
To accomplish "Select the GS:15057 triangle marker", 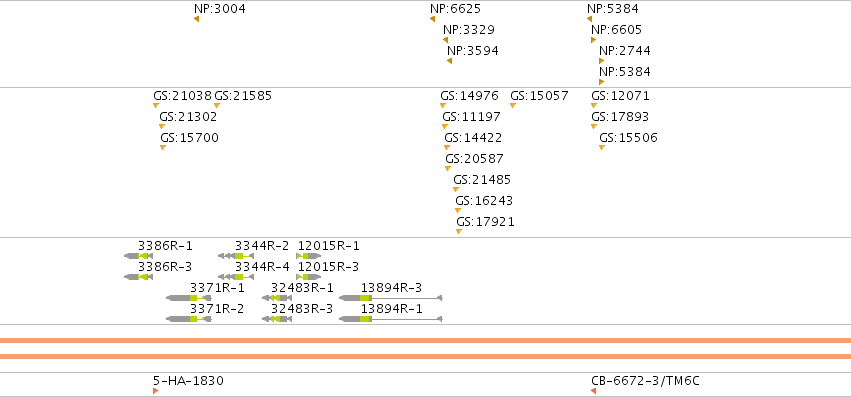I will coord(513,105).
